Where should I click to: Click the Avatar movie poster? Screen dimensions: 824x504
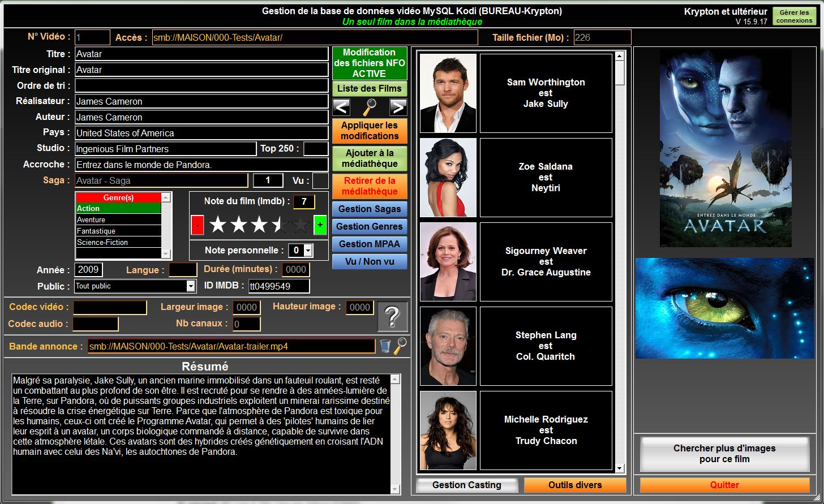click(x=726, y=148)
